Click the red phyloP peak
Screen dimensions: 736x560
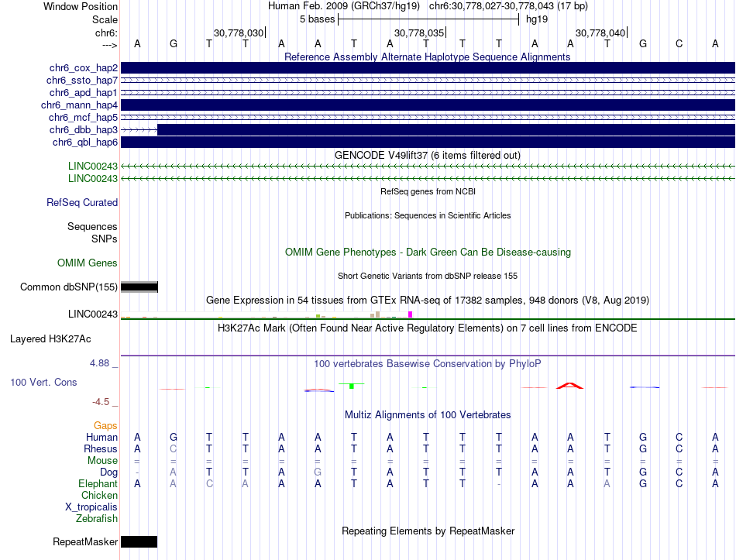point(570,386)
